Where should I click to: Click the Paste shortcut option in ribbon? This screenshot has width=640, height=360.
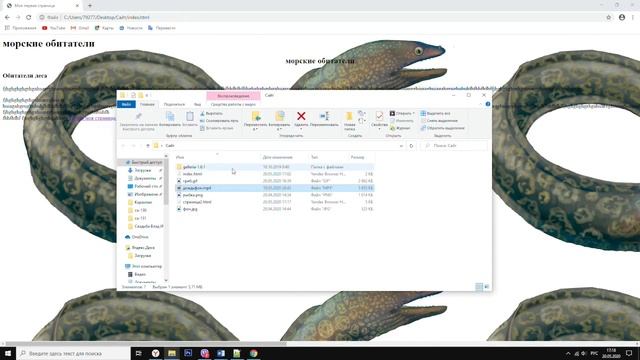pyautogui.click(x=217, y=128)
